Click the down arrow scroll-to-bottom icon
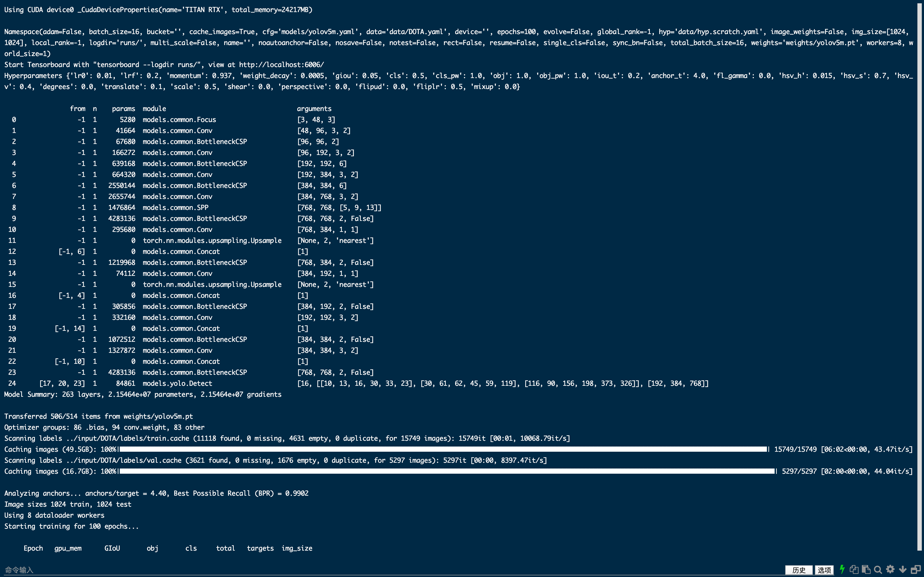924x577 pixels. pos(903,570)
